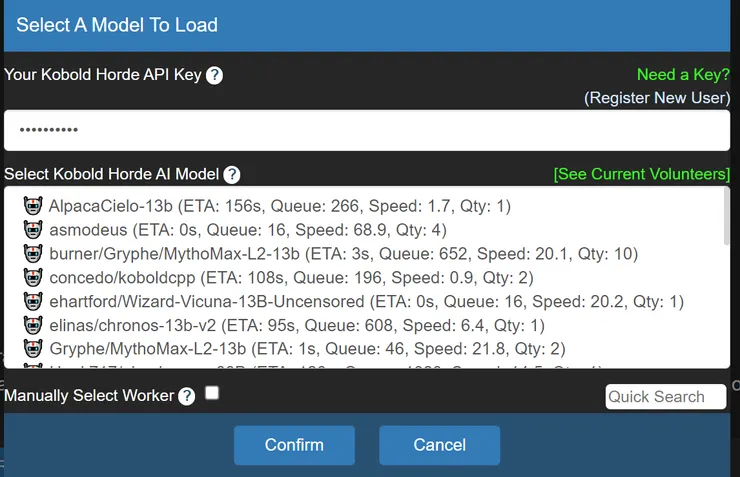Click the horde icon next to AlpacaCielo-13b
Screen dimensions: 740x477
click(33, 206)
